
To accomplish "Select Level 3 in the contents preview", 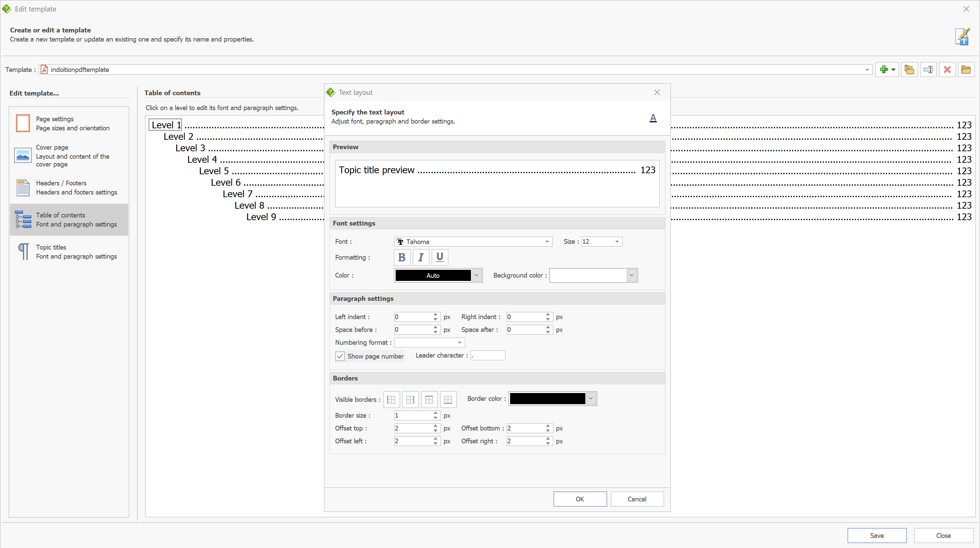I will tap(190, 148).
